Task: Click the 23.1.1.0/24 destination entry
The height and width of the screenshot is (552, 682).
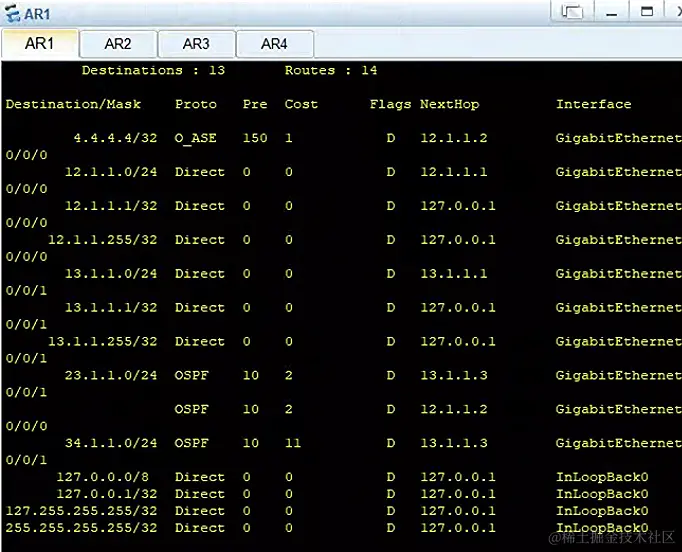Action: pyautogui.click(x=111, y=375)
